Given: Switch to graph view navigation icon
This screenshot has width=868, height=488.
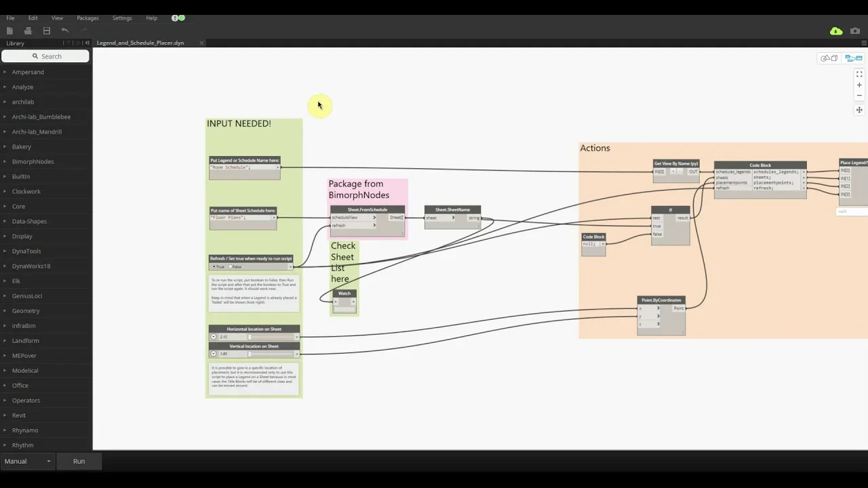Looking at the screenshot, I should 853,58.
